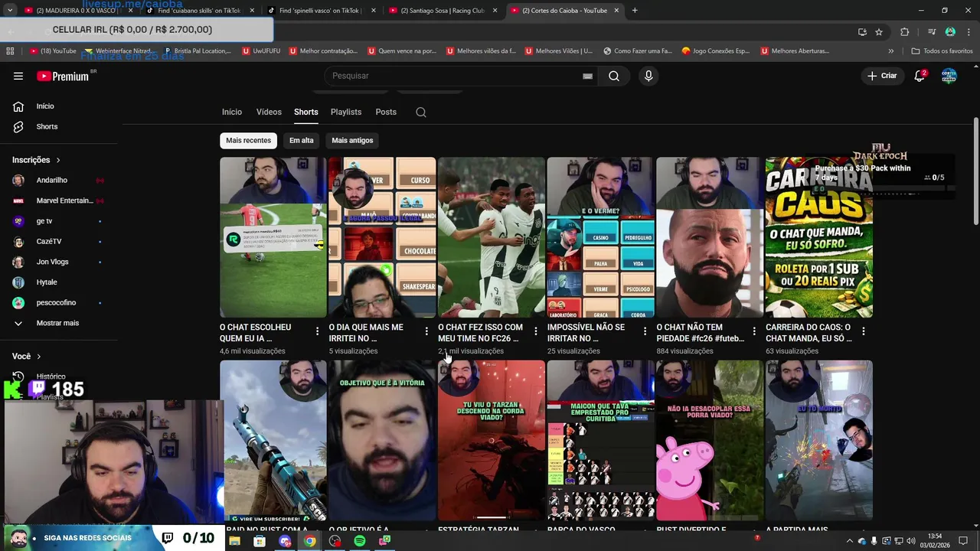Switch to the channel Posts tab
This screenshot has height=551, width=980.
pyautogui.click(x=386, y=112)
